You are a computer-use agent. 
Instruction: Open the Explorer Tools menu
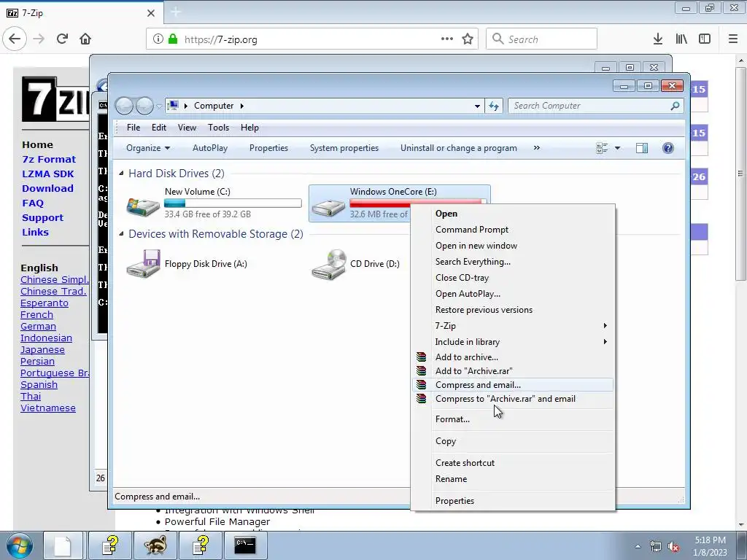(218, 128)
